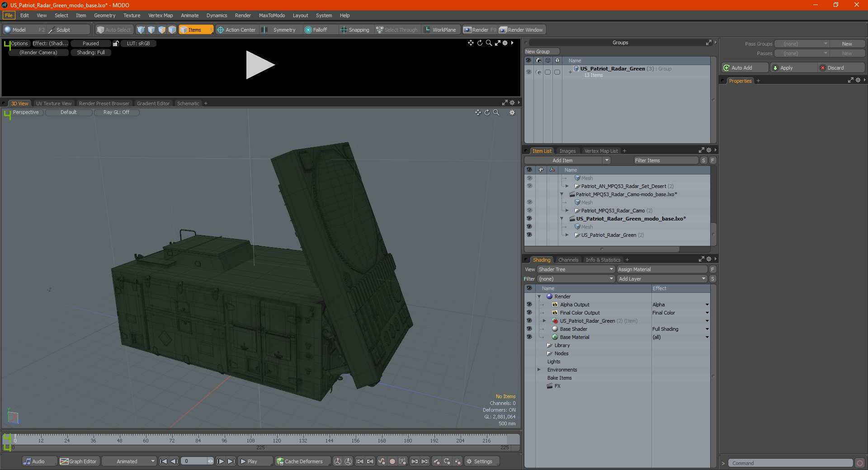Switch to the Images tab
This screenshot has height=470, width=868.
click(567, 151)
